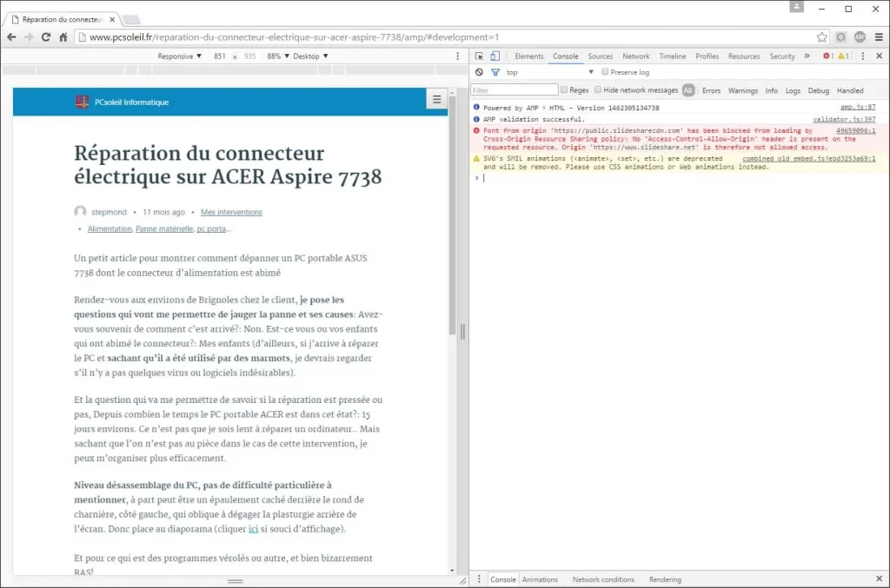This screenshot has width=890, height=588.
Task: Click the yellow warning count indicator
Action: [843, 56]
